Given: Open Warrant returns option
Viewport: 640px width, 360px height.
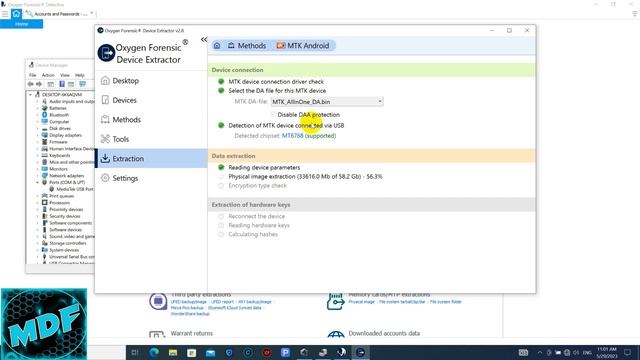Looking at the screenshot, I should (x=192, y=333).
